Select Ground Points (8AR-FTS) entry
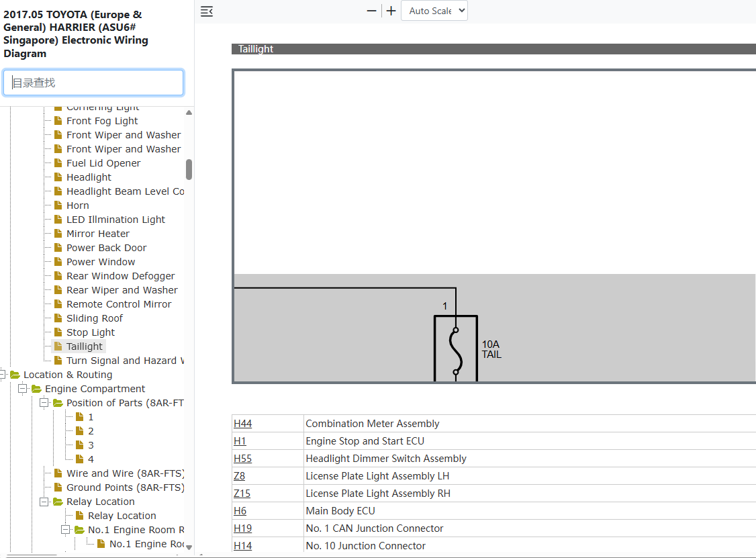756x558 pixels. 126,487
